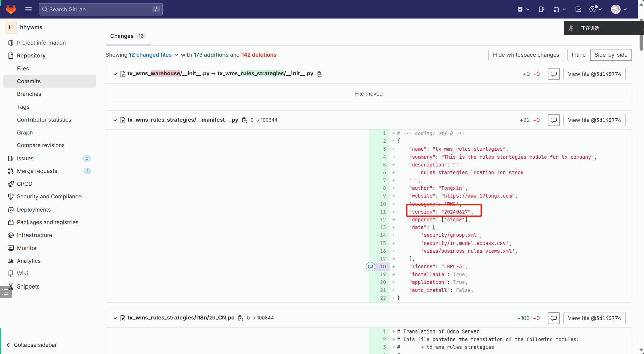This screenshot has width=644, height=354.
Task: Click the Snippets scissors icon
Action: click(11, 286)
